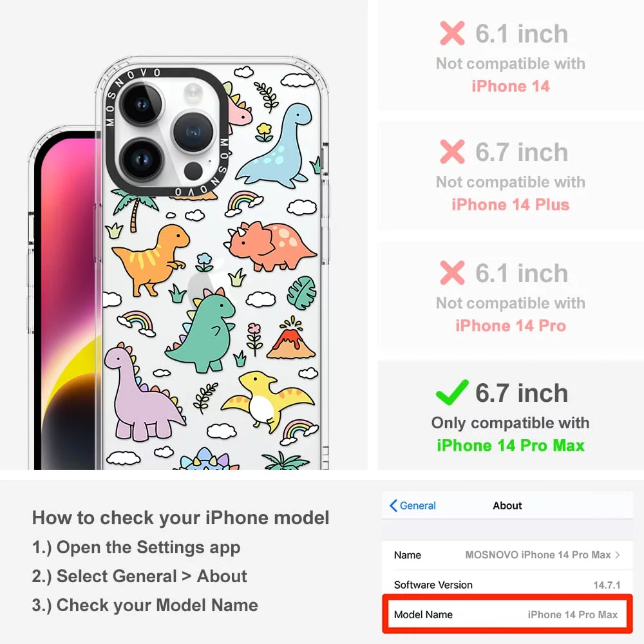Click the green iPhone 14 Pro Max text
Screen dimensions: 644x644
pyautogui.click(x=510, y=446)
